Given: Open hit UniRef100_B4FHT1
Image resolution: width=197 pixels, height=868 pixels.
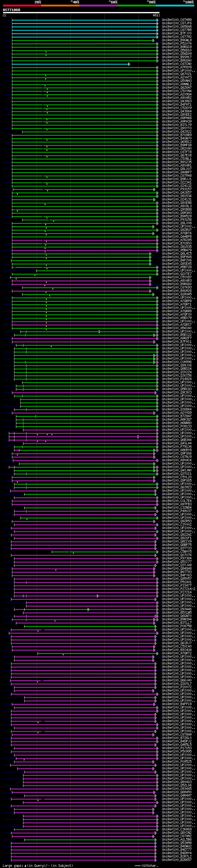Looking at the screenshot, I should pyautogui.click(x=177, y=104).
